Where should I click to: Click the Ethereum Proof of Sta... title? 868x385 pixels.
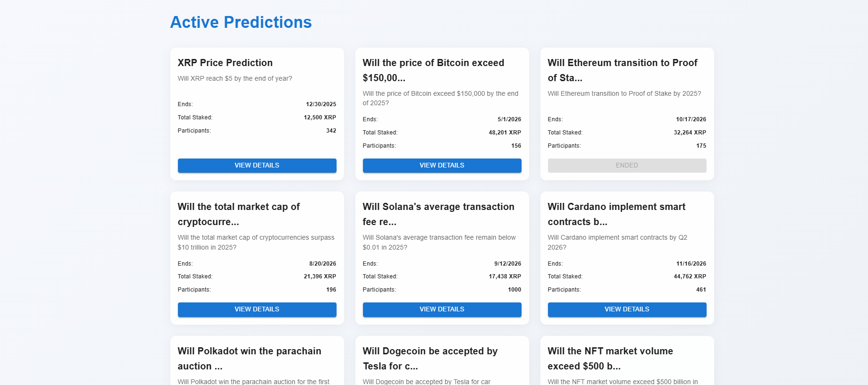tap(622, 70)
